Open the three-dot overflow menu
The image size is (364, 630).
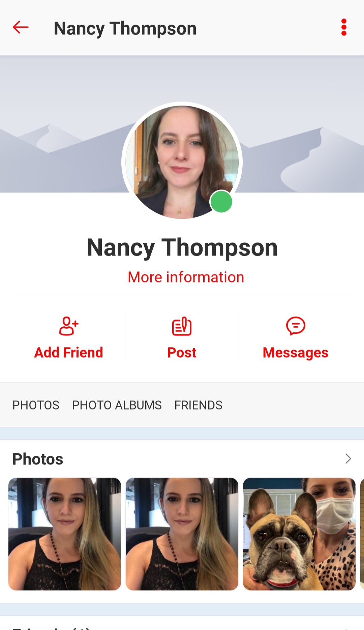344,27
